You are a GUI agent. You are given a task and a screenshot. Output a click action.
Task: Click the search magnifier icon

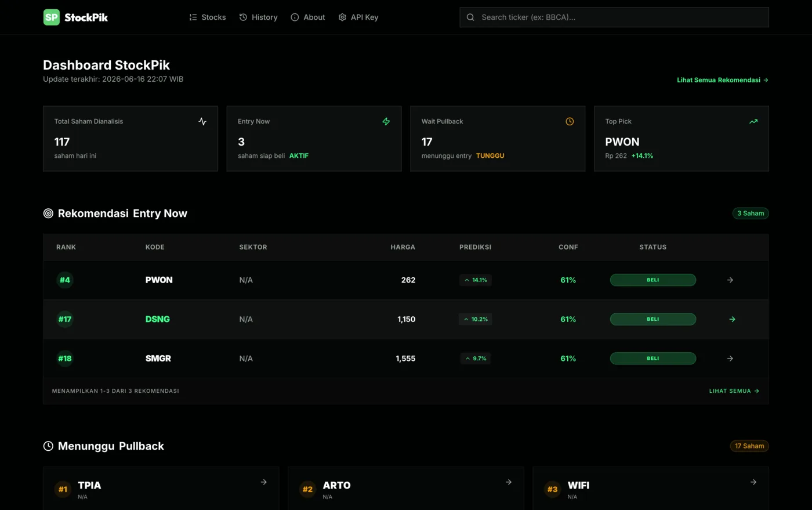point(470,17)
